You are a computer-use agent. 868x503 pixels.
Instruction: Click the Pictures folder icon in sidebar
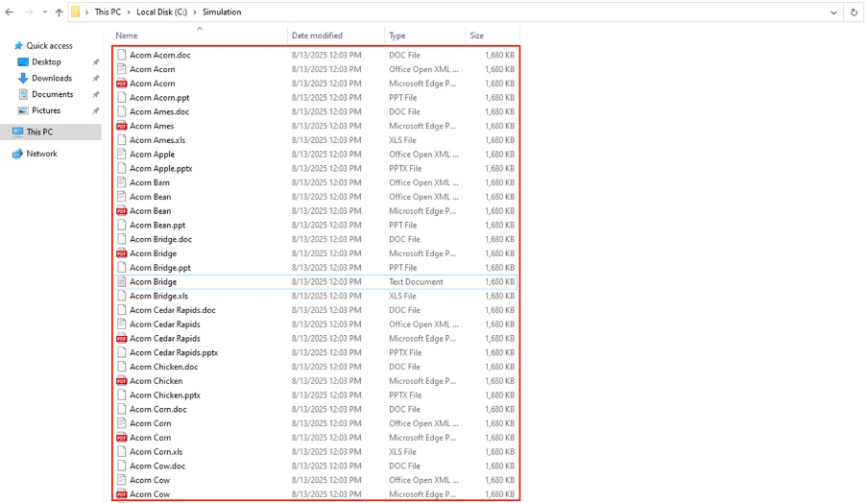[24, 110]
